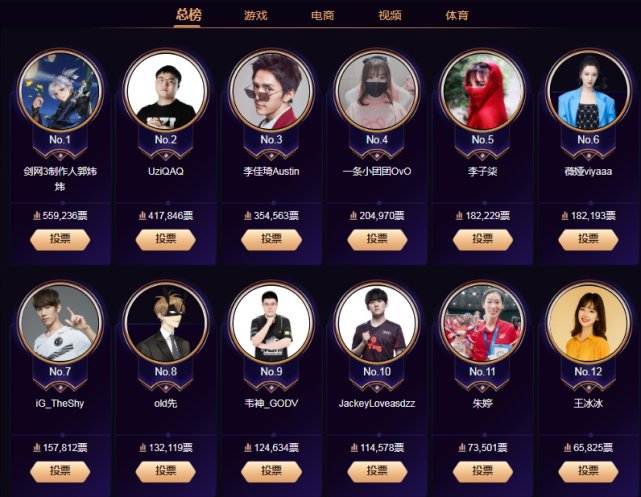Click 韦神_GODV profile photo
This screenshot has height=497, width=641.
pyautogui.click(x=271, y=323)
